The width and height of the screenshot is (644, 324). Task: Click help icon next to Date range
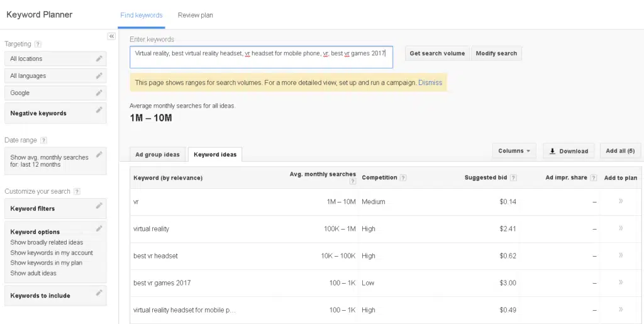click(x=43, y=140)
